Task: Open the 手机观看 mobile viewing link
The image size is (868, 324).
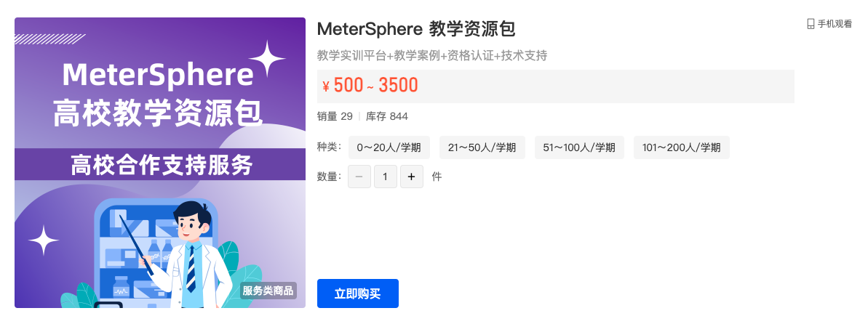Action: coord(829,24)
